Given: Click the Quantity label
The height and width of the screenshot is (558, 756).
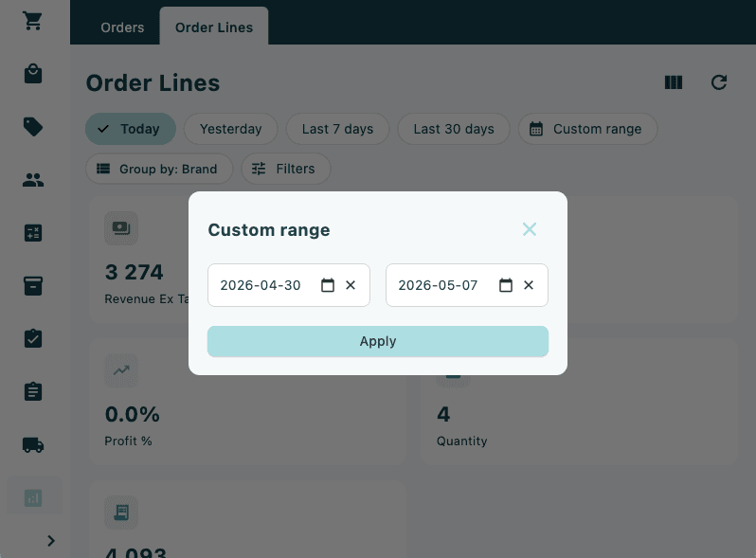Looking at the screenshot, I should (x=462, y=441).
